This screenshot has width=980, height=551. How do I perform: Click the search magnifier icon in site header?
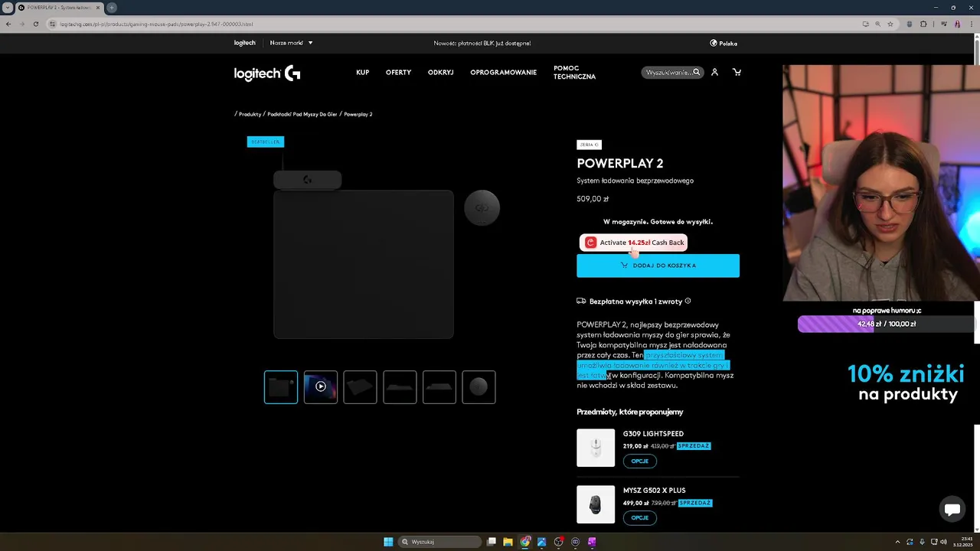click(696, 72)
